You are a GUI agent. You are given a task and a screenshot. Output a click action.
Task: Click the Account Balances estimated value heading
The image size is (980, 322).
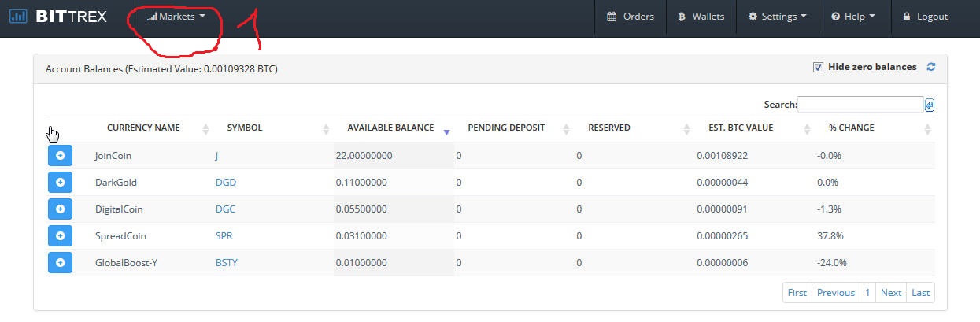(x=161, y=69)
